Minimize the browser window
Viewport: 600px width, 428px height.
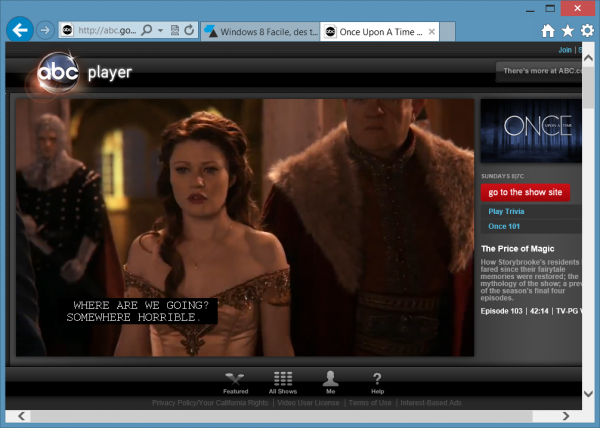tap(530, 9)
